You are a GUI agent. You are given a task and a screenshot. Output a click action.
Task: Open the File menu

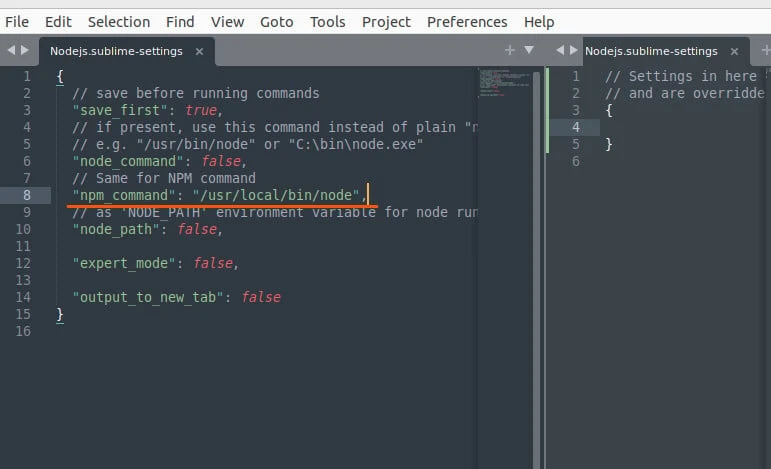coord(17,21)
